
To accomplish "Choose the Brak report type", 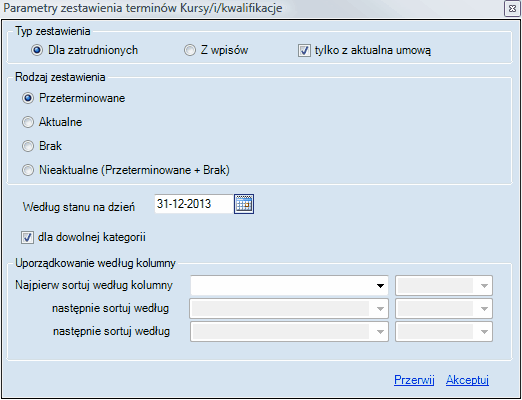I will click(x=42, y=146).
